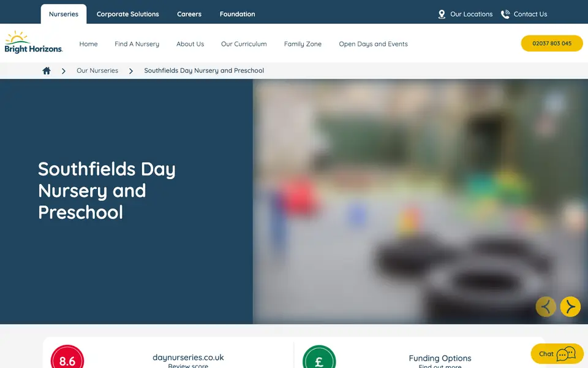Click the 8.6 review score badge

click(x=67, y=357)
